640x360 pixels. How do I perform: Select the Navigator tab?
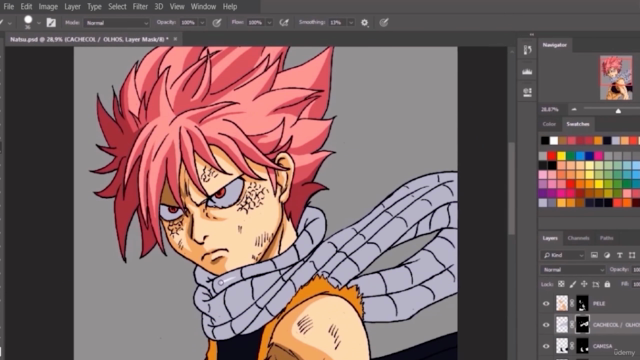click(x=555, y=45)
